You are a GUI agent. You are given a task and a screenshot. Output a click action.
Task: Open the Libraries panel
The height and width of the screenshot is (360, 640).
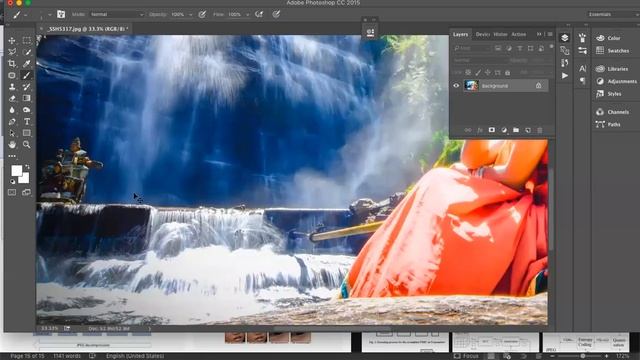point(612,69)
